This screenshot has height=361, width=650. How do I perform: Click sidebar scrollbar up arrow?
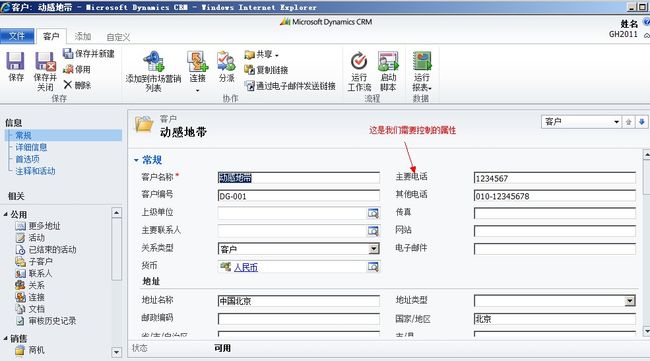[x=116, y=213]
